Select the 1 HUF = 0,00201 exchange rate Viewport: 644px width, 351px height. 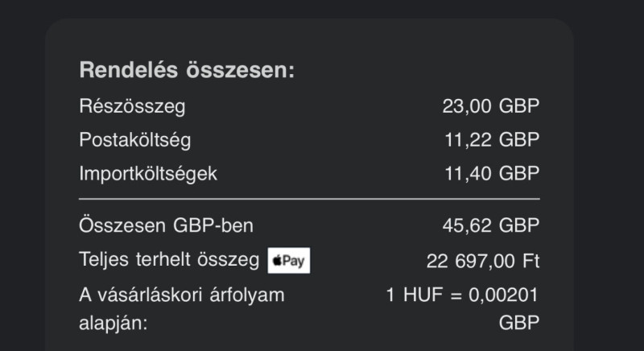[x=462, y=295]
